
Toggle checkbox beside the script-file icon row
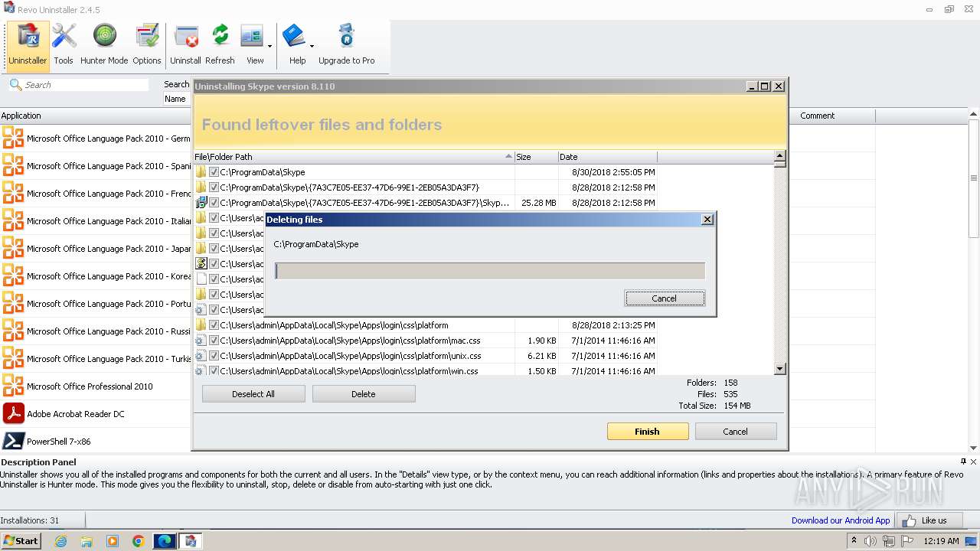pyautogui.click(x=214, y=264)
